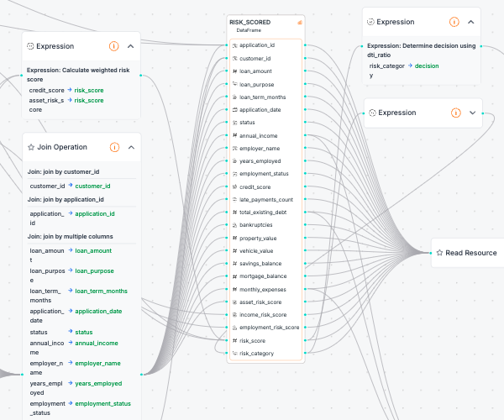The height and width of the screenshot is (420, 504).
Task: Collapse the Determine decision Expression node
Action: [x=471, y=22]
